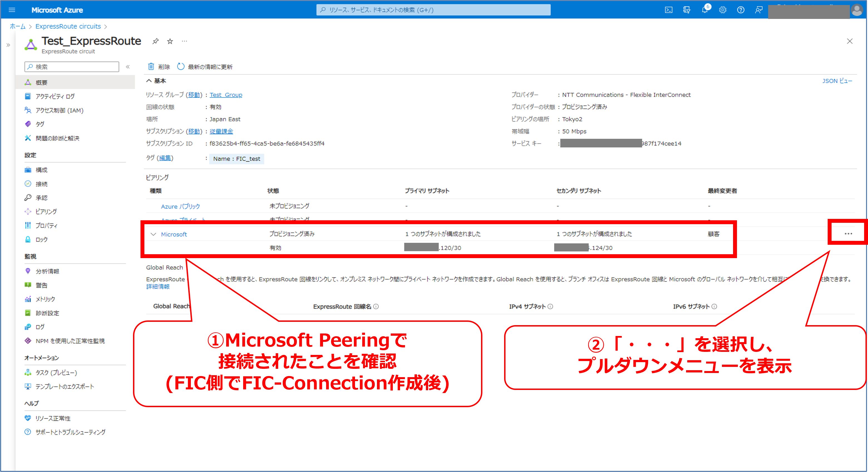Screen dimensions: 868x472
Task: Open the Cloud Shell icon in header
Action: click(x=669, y=10)
